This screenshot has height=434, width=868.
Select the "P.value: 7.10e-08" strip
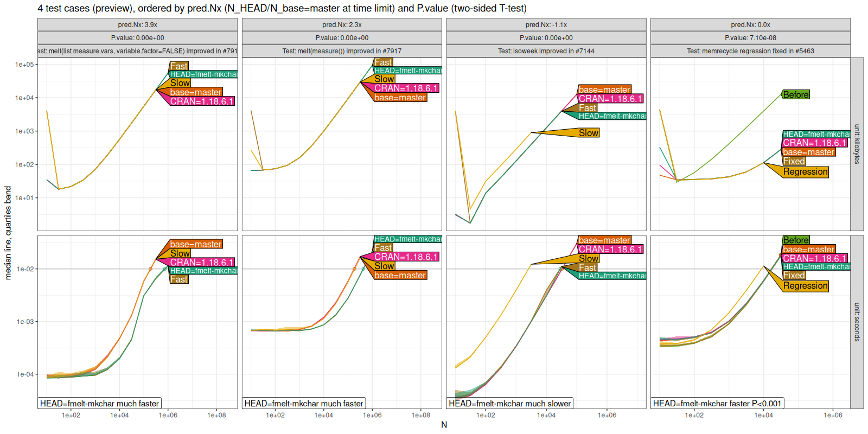750,38
